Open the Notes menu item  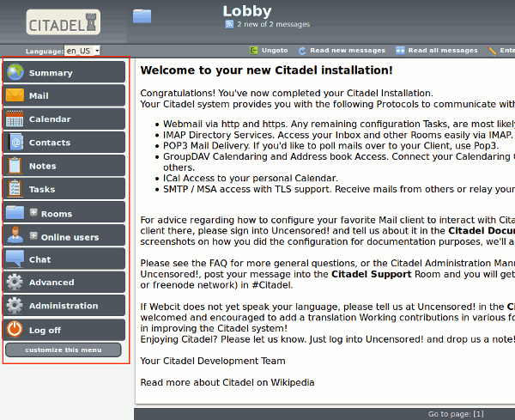64,165
